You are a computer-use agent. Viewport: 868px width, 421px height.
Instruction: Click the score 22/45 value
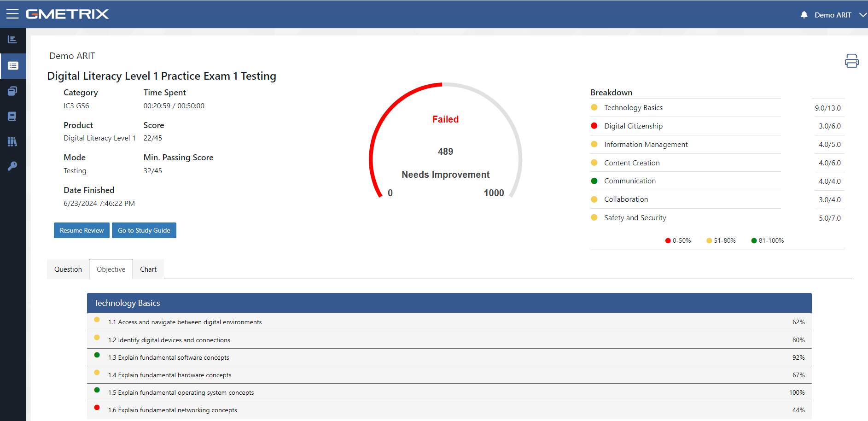[x=152, y=138]
